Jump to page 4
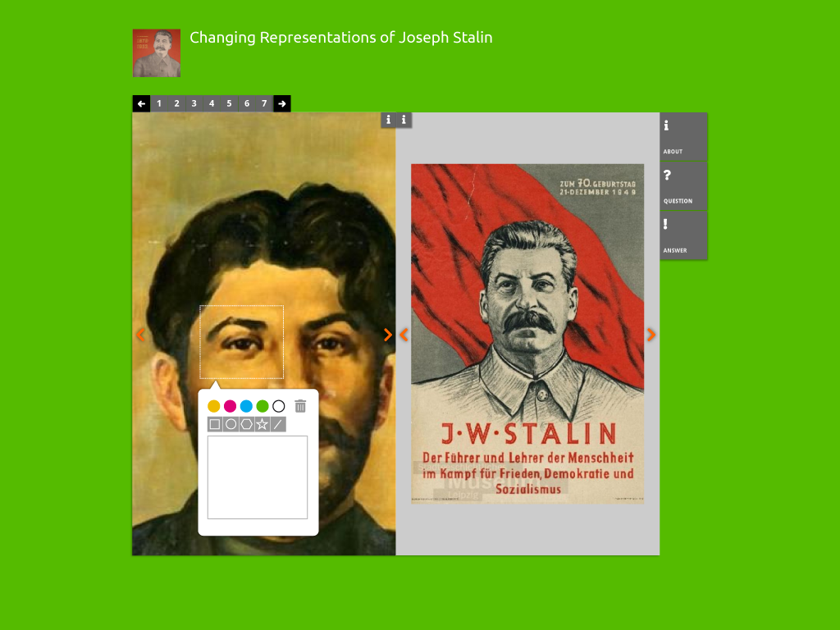The image size is (840, 630). (212, 103)
